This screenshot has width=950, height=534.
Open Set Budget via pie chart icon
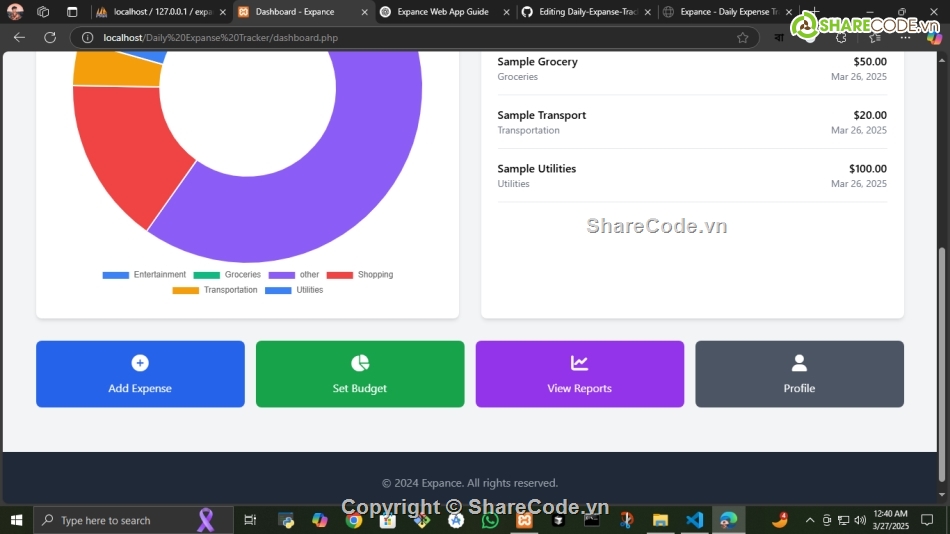tap(360, 363)
